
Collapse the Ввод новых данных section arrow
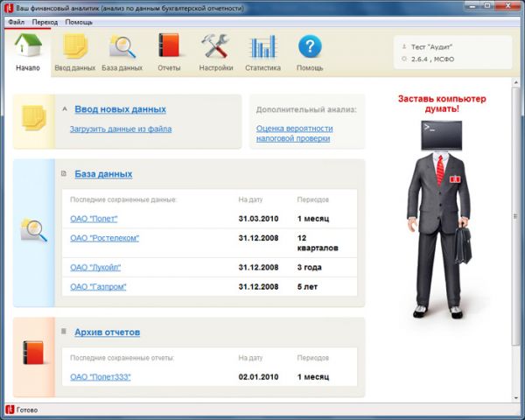pyautogui.click(x=65, y=108)
